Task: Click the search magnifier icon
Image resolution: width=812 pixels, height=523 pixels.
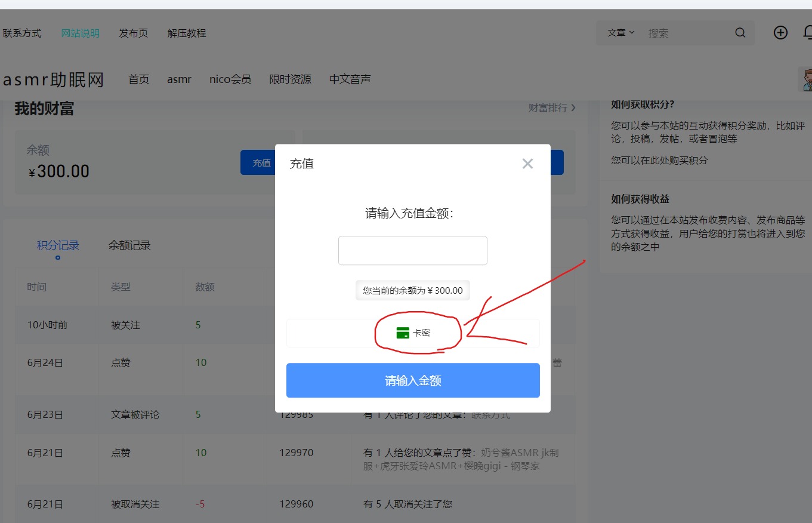Action: point(740,33)
